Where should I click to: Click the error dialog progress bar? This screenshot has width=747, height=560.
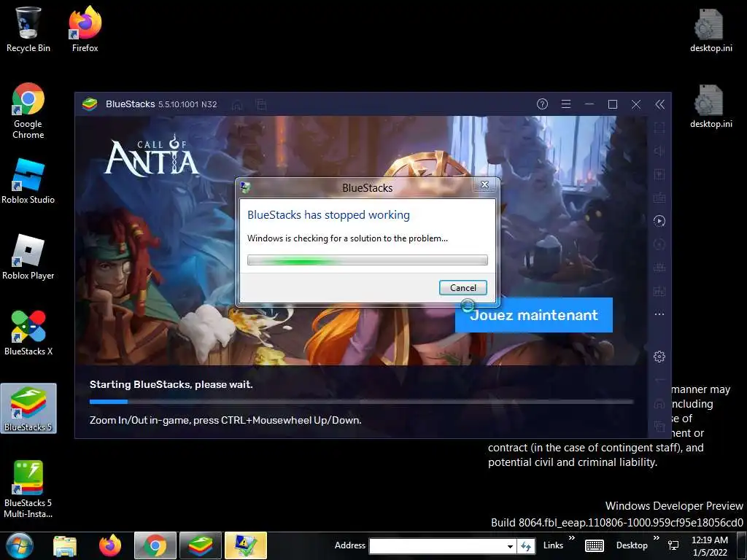(x=368, y=260)
